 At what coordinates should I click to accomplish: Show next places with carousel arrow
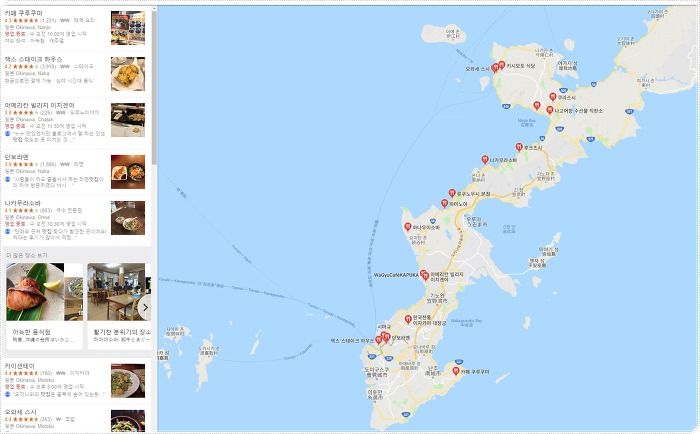(145, 307)
